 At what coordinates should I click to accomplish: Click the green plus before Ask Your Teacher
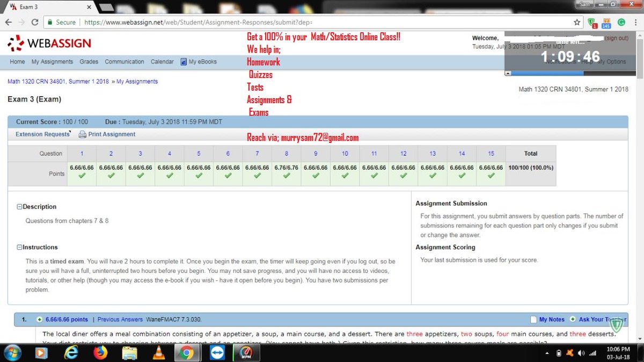pyautogui.click(x=573, y=319)
